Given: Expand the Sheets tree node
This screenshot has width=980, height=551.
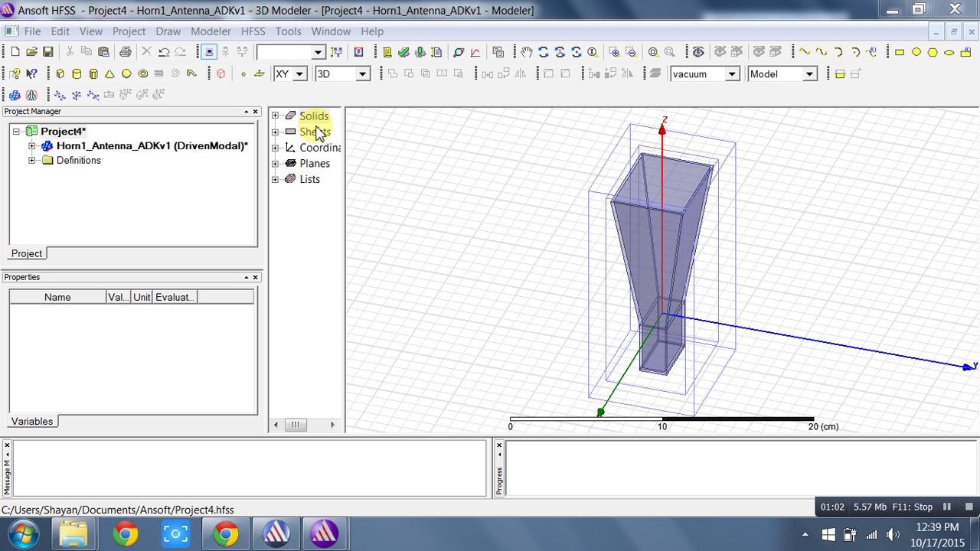Looking at the screenshot, I should [x=276, y=132].
